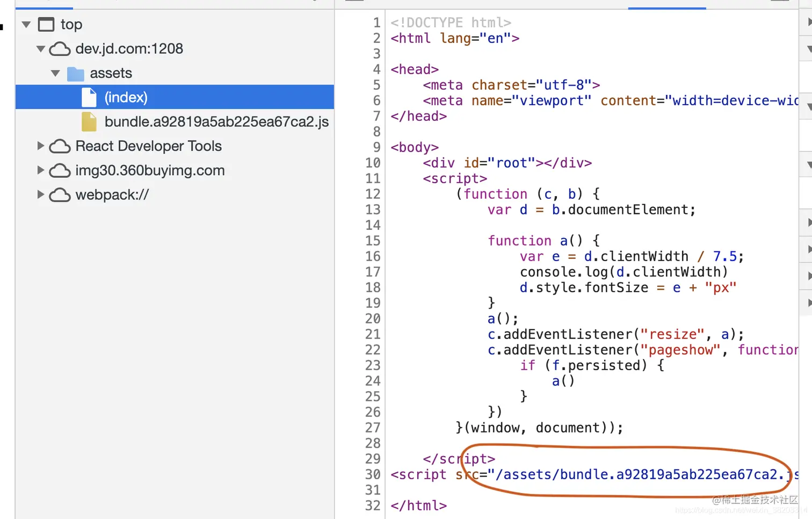Click the 'var e = d.clientWidth / 7.5;' line
The width and height of the screenshot is (812, 519).
(632, 256)
